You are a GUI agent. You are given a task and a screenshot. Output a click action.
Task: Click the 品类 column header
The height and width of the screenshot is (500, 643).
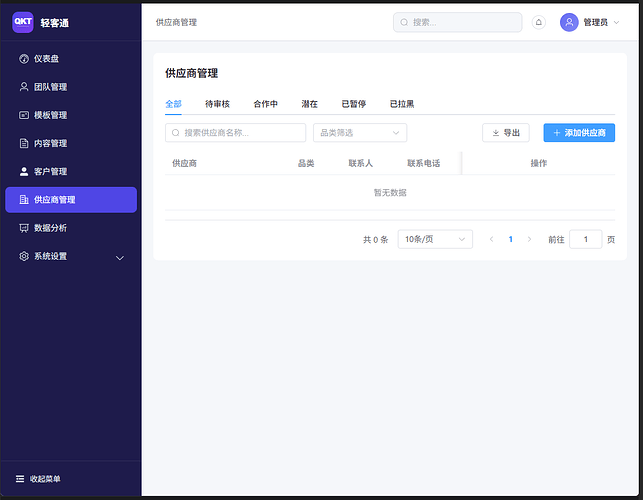click(x=306, y=163)
